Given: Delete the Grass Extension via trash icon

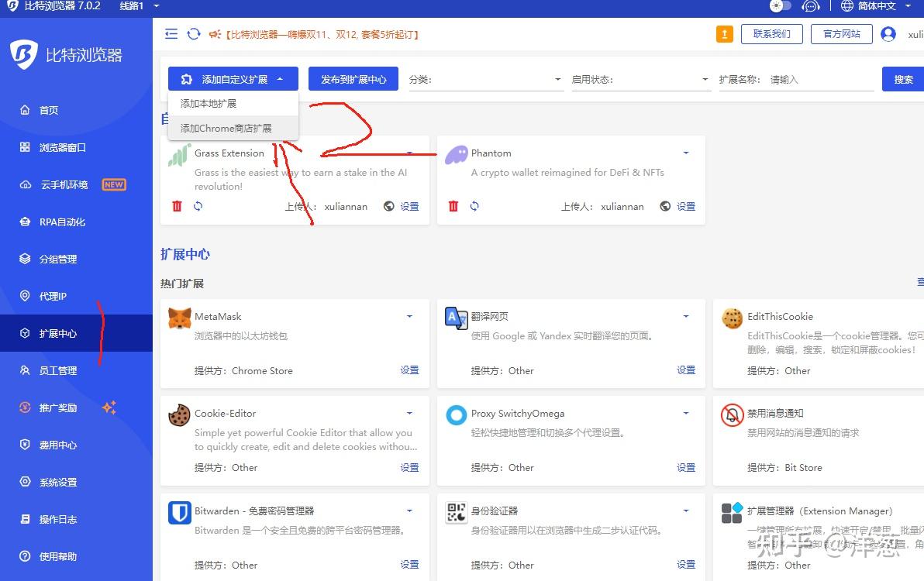Looking at the screenshot, I should [x=177, y=206].
